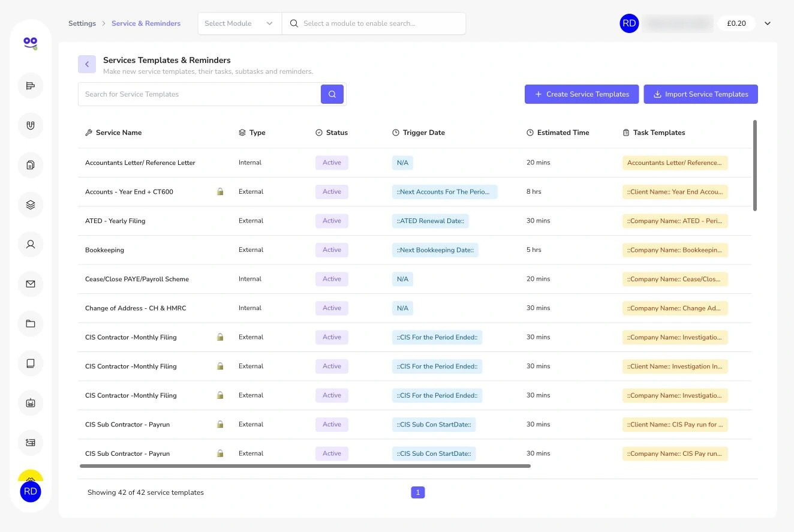Click Import Service Templates button
Image resolution: width=794 pixels, height=532 pixels.
click(x=701, y=94)
